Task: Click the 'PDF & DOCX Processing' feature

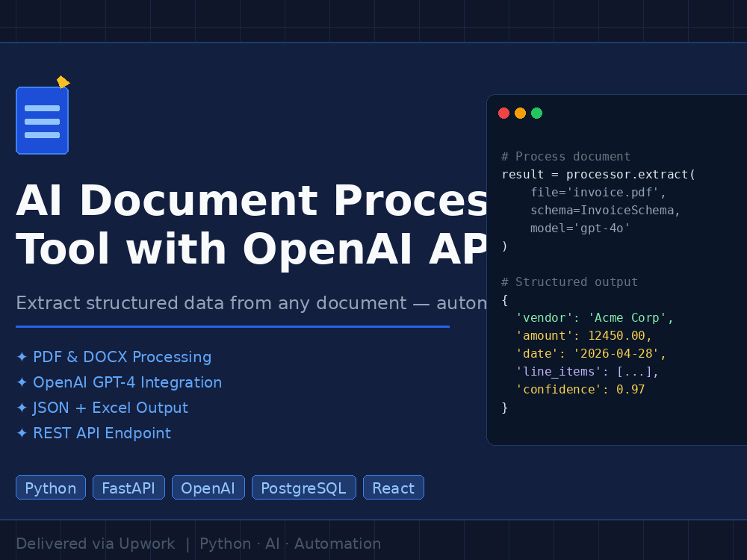Action: pos(122,357)
